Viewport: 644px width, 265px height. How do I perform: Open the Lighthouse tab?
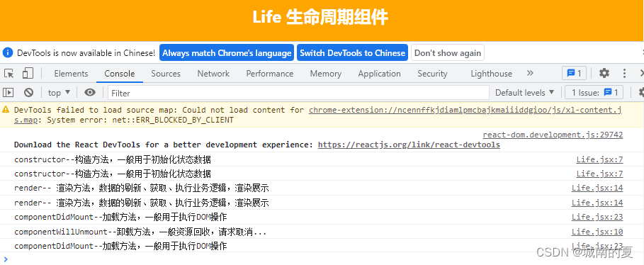tap(491, 74)
